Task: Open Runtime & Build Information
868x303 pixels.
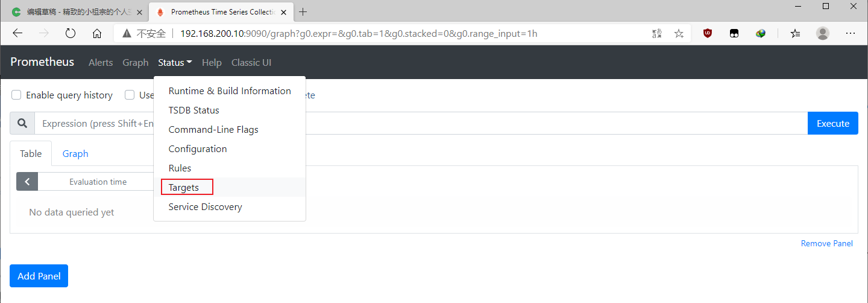Action: [230, 91]
